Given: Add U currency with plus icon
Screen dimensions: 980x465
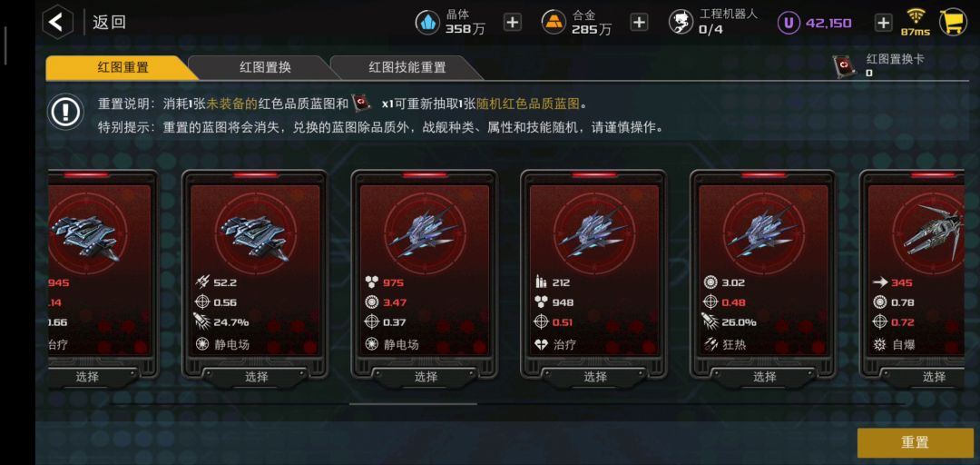Looking at the screenshot, I should tap(883, 23).
